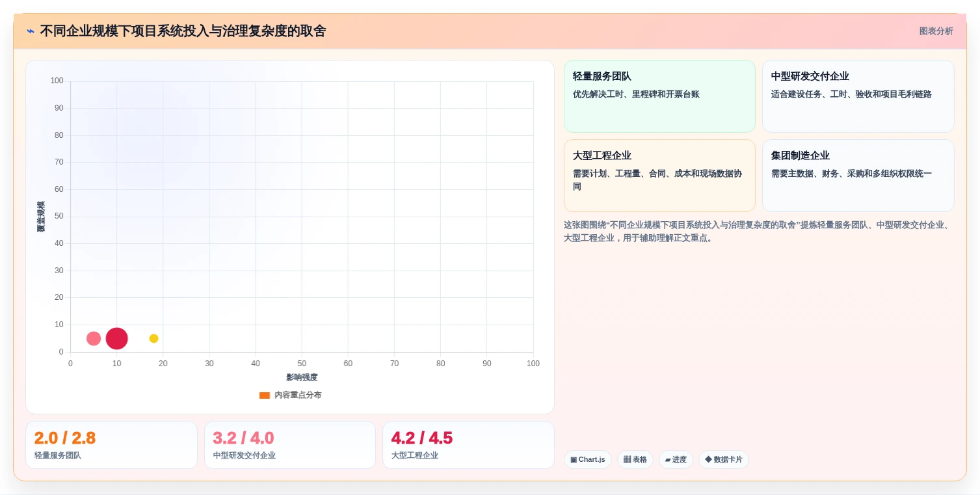Click the 进度 tag
Image resolution: width=980 pixels, height=495 pixels.
click(676, 459)
